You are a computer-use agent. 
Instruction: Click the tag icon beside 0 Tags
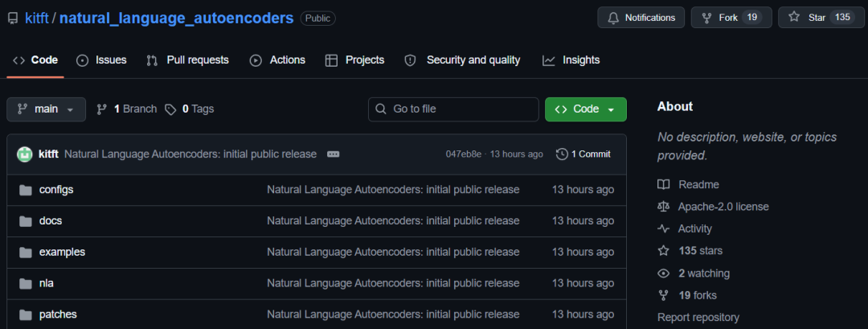tap(170, 109)
